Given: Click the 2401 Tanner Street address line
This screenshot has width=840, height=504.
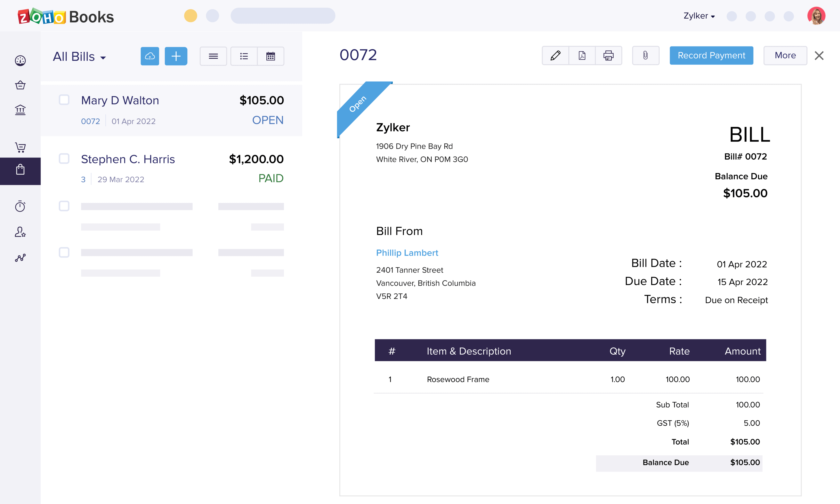Looking at the screenshot, I should pos(409,270).
